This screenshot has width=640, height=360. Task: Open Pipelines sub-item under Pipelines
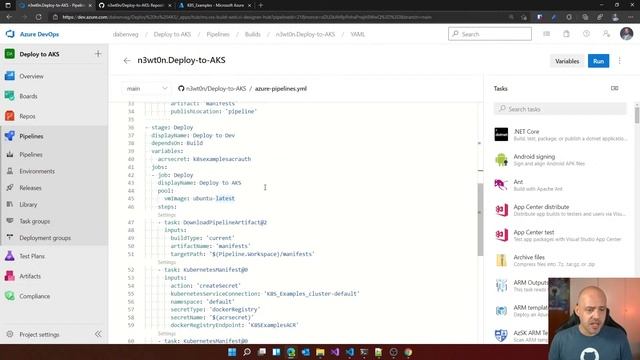pyautogui.click(x=31, y=155)
